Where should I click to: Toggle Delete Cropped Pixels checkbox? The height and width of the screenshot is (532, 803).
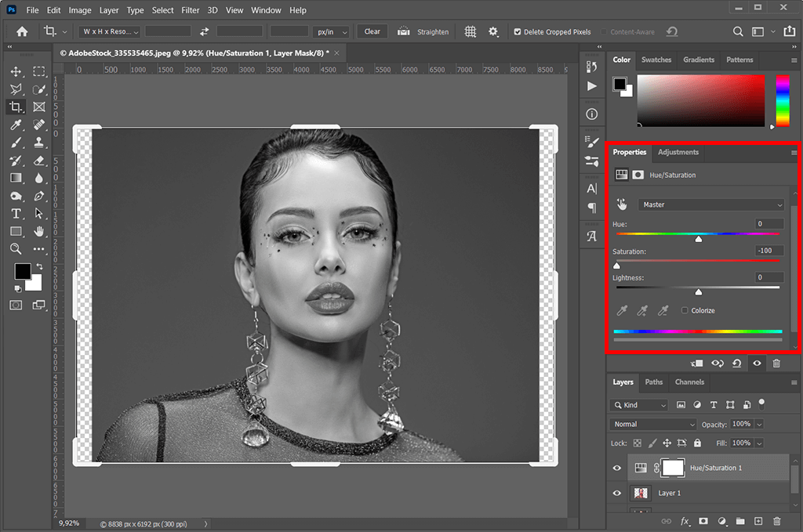(518, 31)
